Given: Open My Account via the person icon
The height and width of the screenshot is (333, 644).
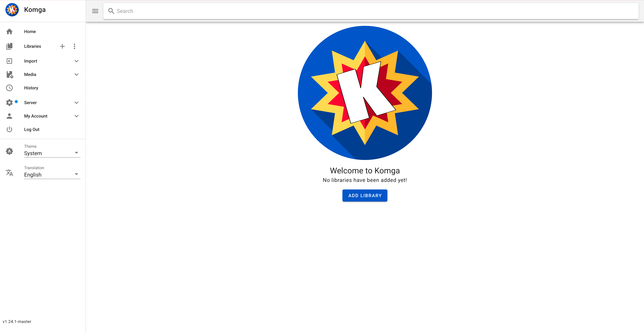Looking at the screenshot, I should click(x=10, y=116).
